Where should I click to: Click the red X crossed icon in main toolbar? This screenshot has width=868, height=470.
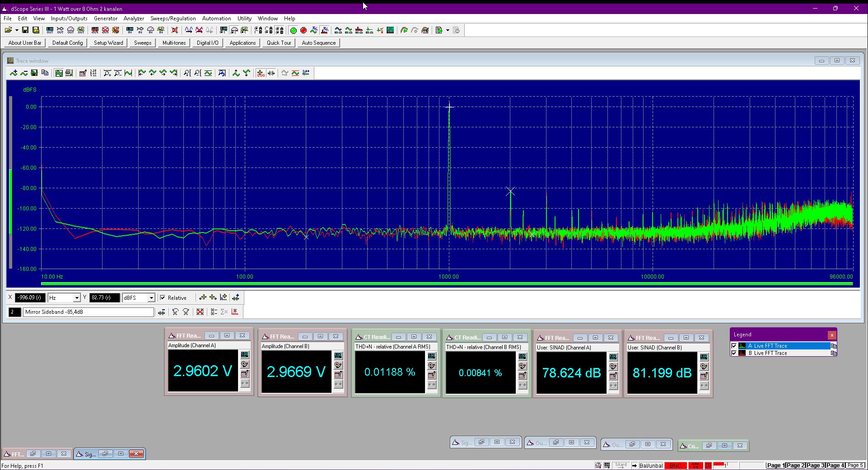(175, 30)
